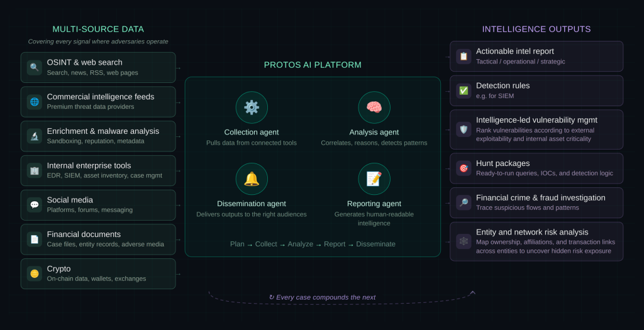Click the Dissemination agent label
The image size is (644, 330).
pos(252,204)
